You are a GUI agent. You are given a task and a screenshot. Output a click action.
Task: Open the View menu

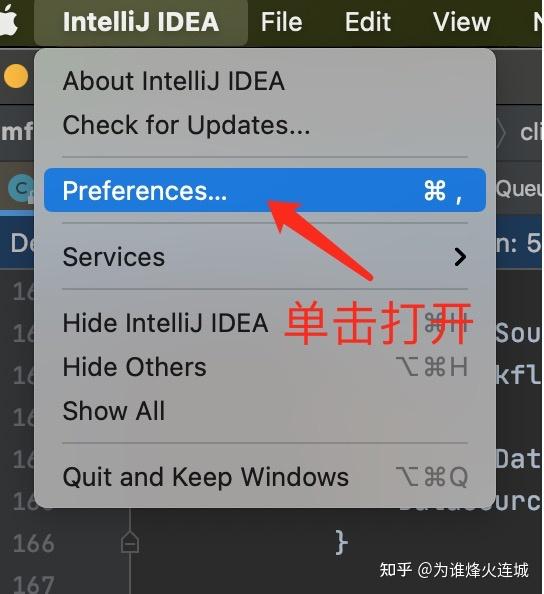pos(461,22)
